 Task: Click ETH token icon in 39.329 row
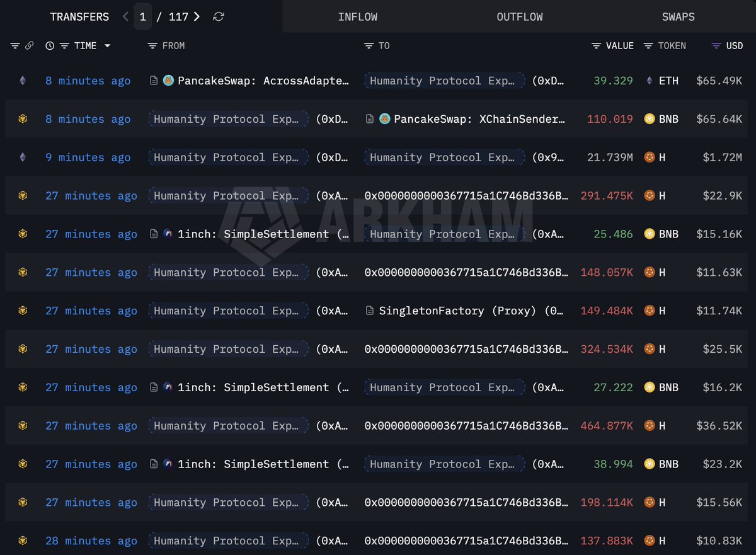[650, 81]
